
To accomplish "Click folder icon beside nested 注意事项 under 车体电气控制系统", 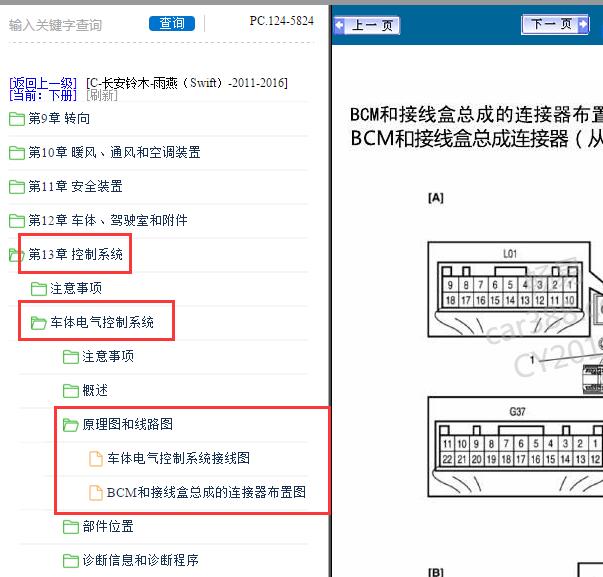I will pos(71,357).
